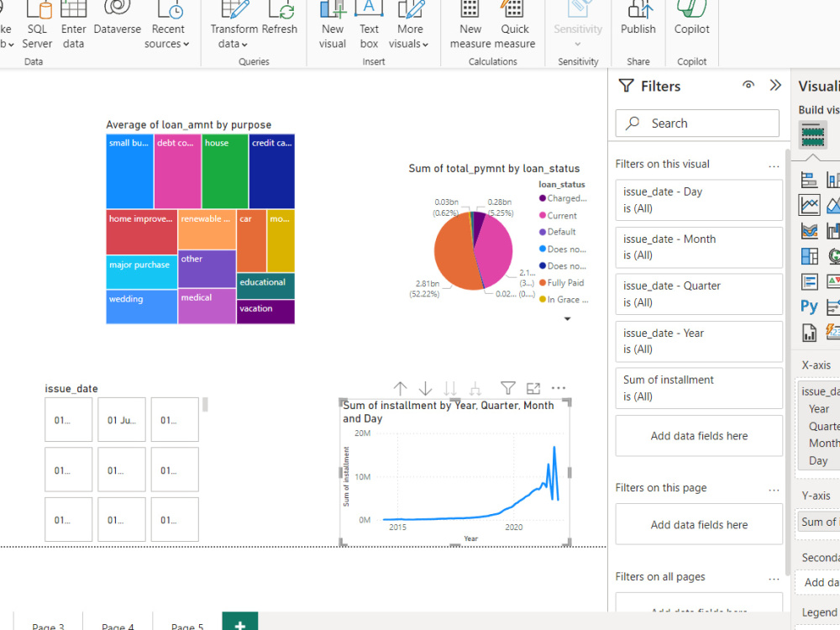Select the 01 Ju... slicer tile

(x=122, y=420)
